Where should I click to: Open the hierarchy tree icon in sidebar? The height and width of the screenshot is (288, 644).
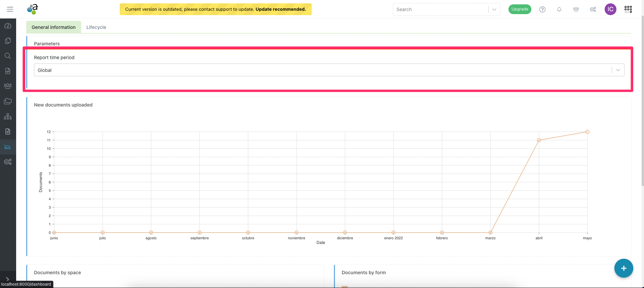coord(8,117)
